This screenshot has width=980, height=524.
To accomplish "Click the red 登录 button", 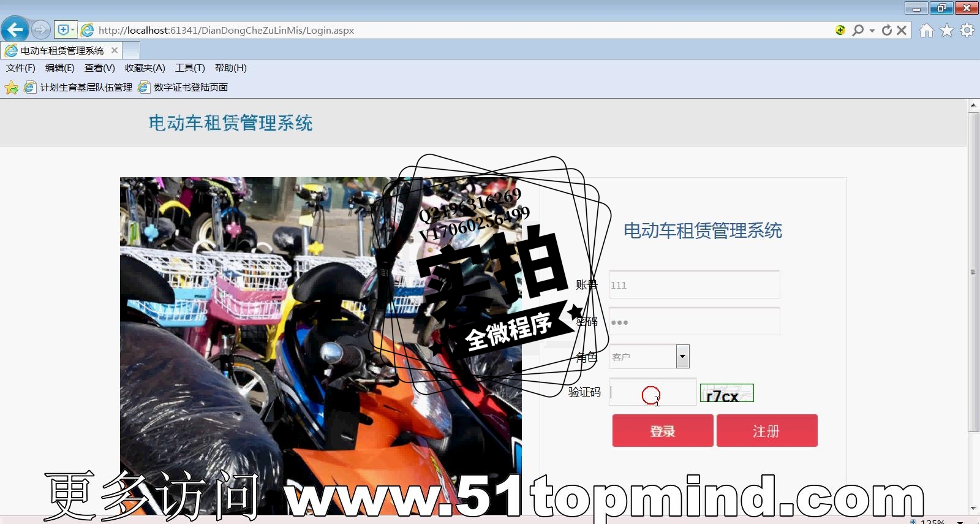I will (x=663, y=431).
